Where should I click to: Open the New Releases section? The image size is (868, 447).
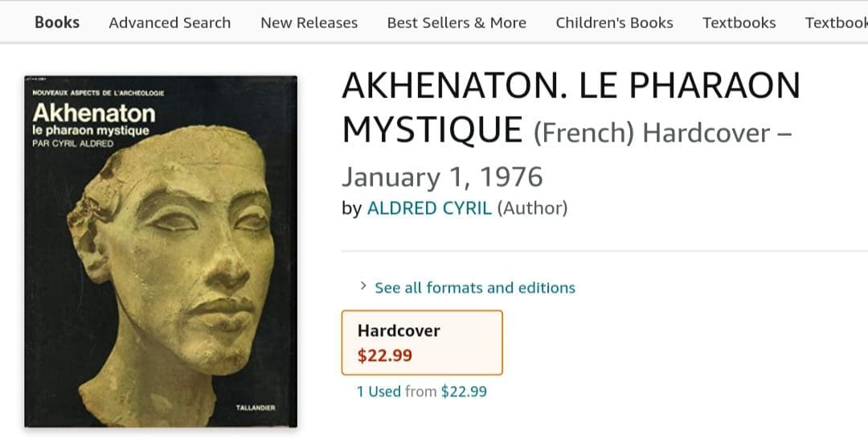(x=309, y=23)
